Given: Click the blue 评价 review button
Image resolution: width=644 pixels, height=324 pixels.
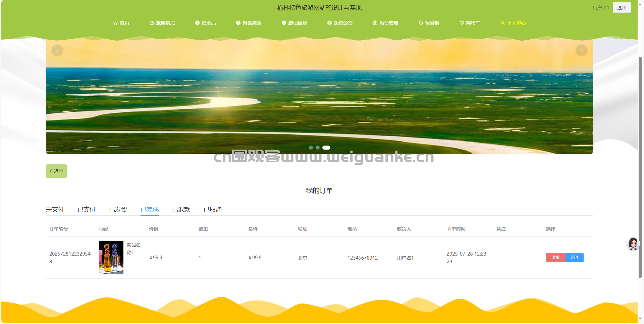Looking at the screenshot, I should click(574, 258).
